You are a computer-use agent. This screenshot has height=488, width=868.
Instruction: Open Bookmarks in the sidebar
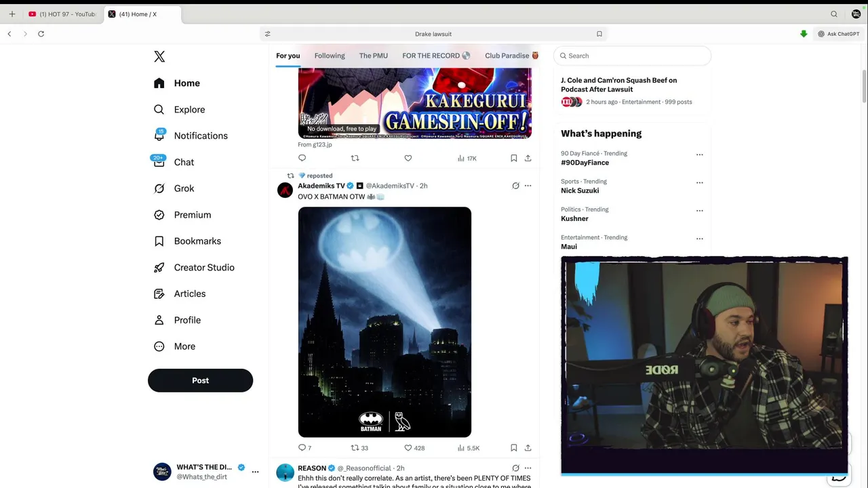point(188,241)
